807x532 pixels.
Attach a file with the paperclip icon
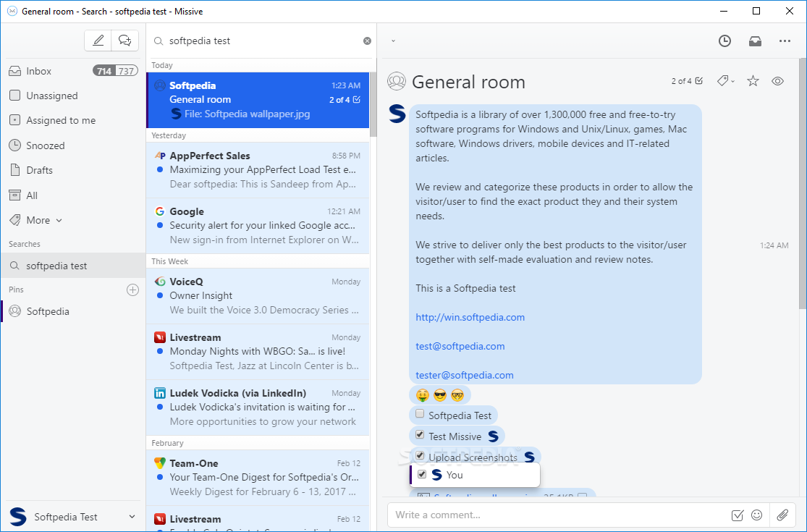[x=783, y=515]
